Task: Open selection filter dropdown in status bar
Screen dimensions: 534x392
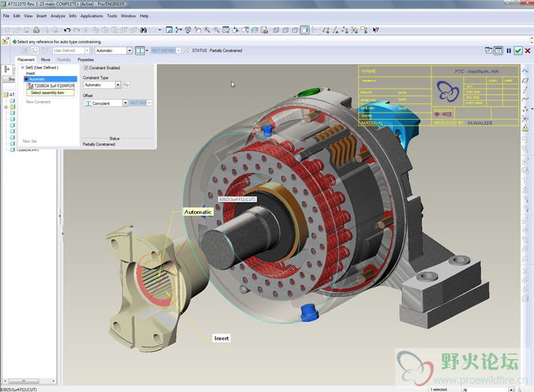Action: pos(511,389)
